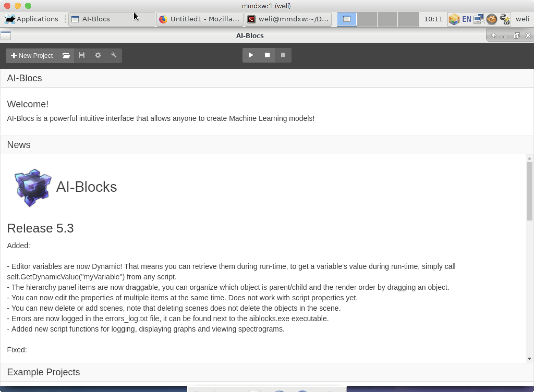The height and width of the screenshot is (392, 534).
Task: Click the package box tray icon
Action: [454, 19]
